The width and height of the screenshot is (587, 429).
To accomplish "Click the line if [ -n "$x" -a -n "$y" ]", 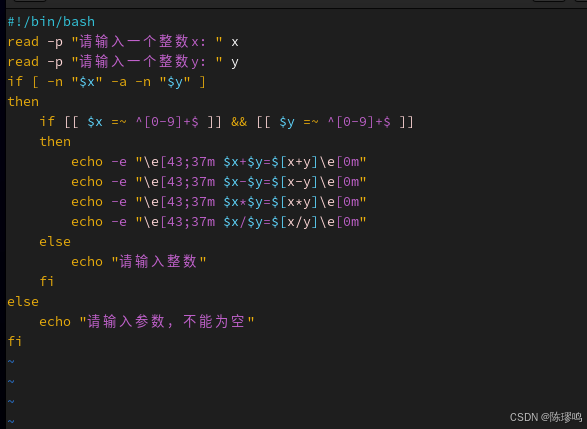I will 107,82.
